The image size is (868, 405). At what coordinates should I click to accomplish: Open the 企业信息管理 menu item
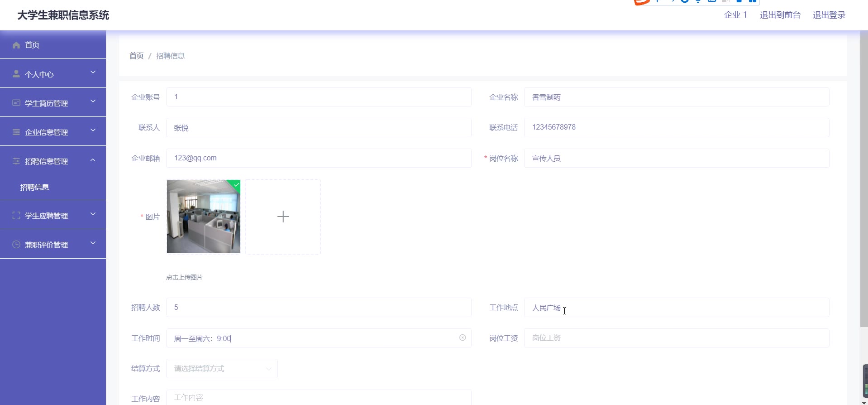53,132
